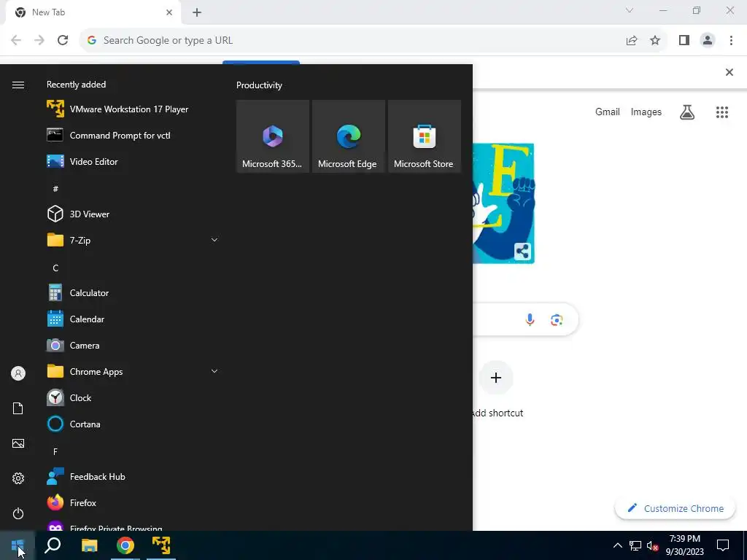This screenshot has width=747, height=560.
Task: Jump to the # section header
Action: tap(55, 189)
